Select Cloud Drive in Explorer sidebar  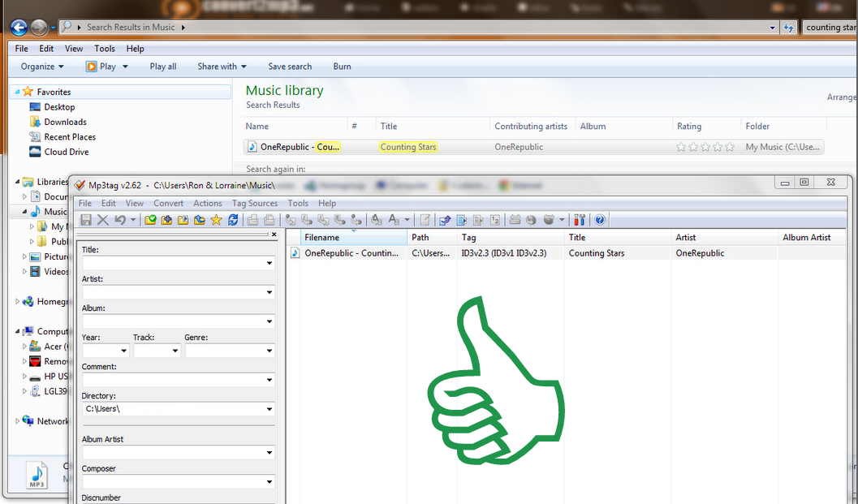[59, 152]
